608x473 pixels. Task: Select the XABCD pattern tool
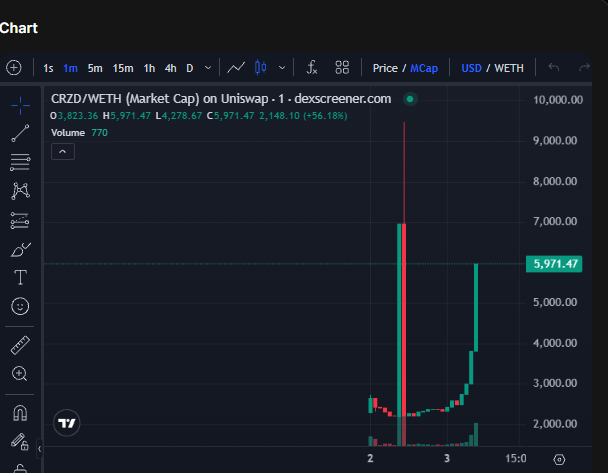(20, 191)
